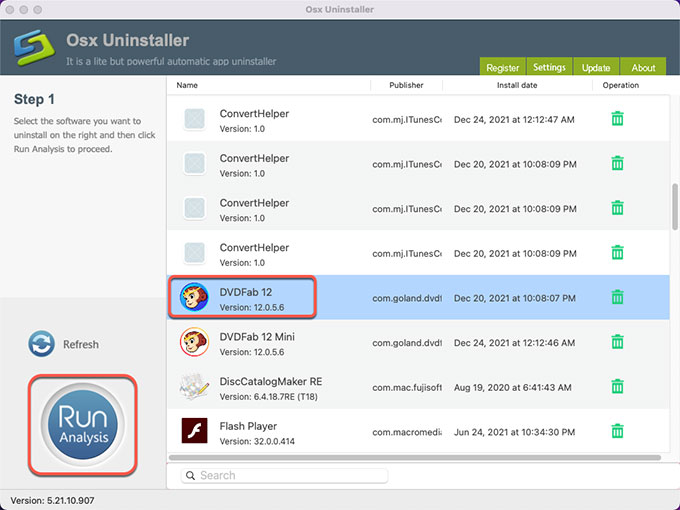Click 'Dec 20, 2021 at 10:08:07 PM' date

(x=515, y=298)
